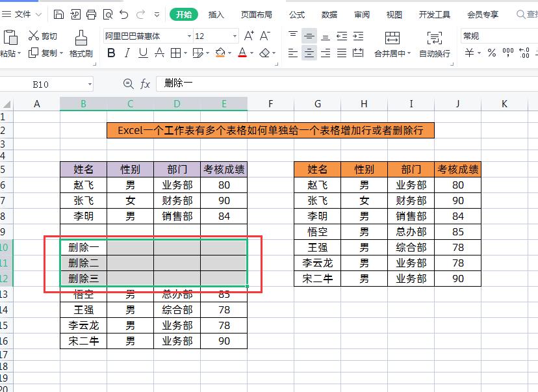Apply percent style format
The width and height of the screenshot is (538, 392).
coord(492,53)
